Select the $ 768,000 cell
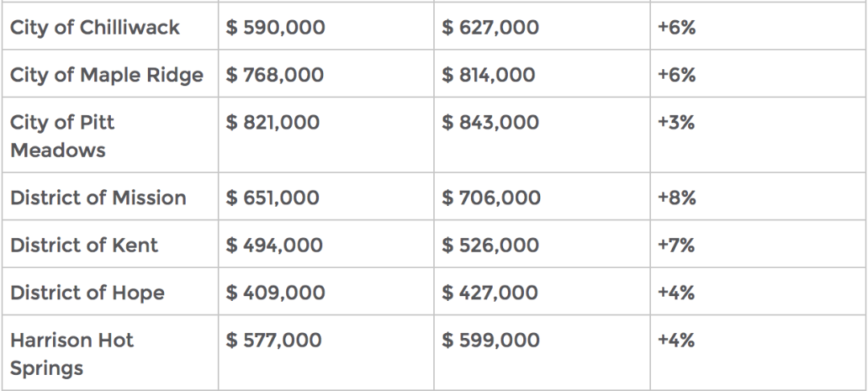This screenshot has width=868, height=391. pos(326,74)
